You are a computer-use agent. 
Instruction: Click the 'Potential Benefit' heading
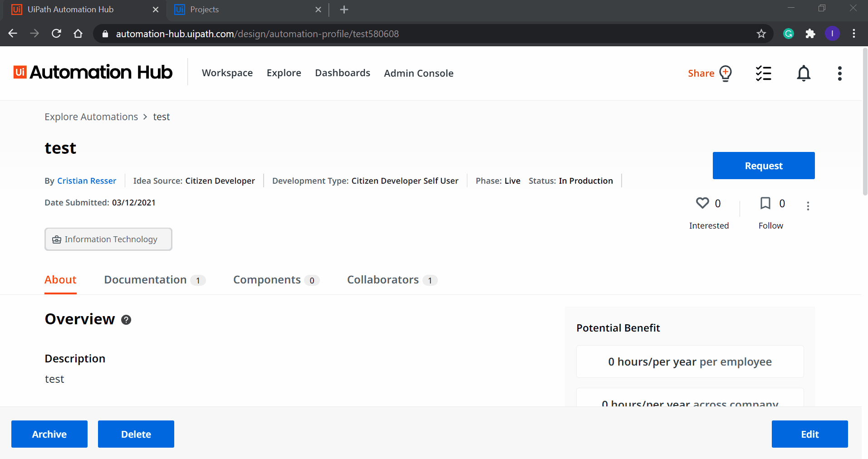pos(618,328)
